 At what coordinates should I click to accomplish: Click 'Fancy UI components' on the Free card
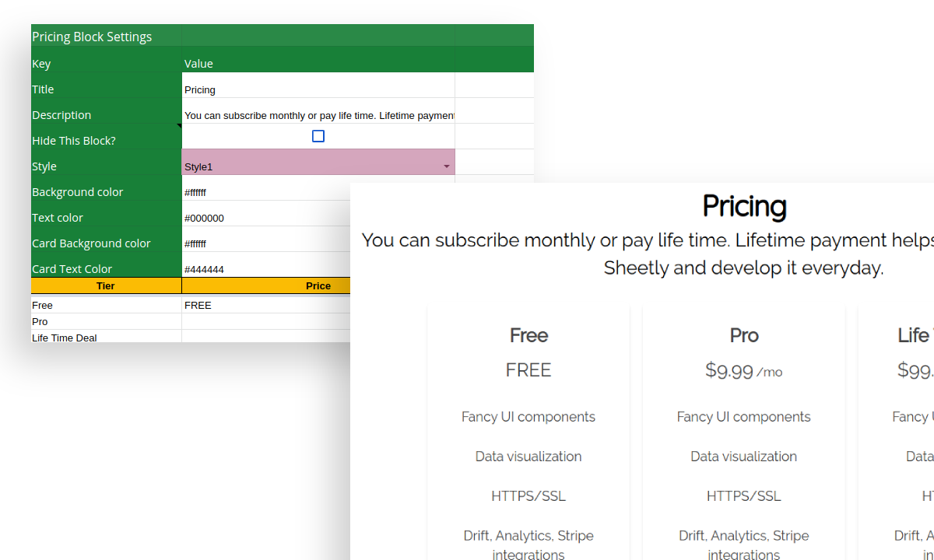(x=528, y=417)
